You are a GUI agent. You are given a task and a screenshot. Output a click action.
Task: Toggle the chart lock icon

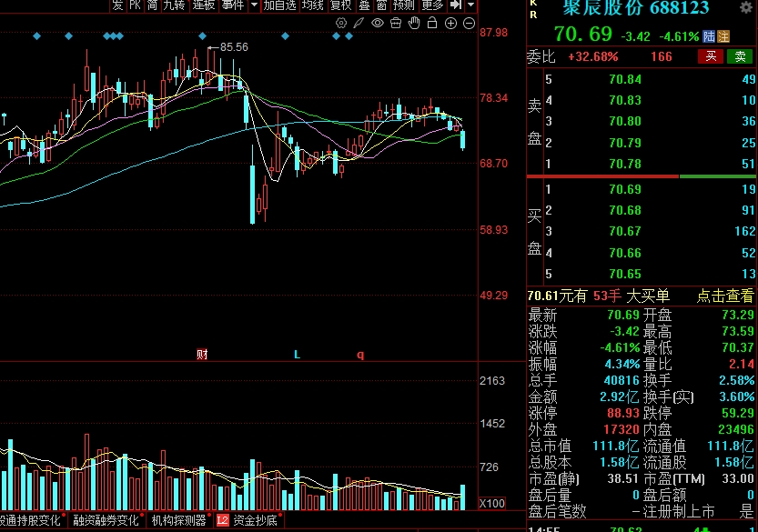pyautogui.click(x=432, y=23)
